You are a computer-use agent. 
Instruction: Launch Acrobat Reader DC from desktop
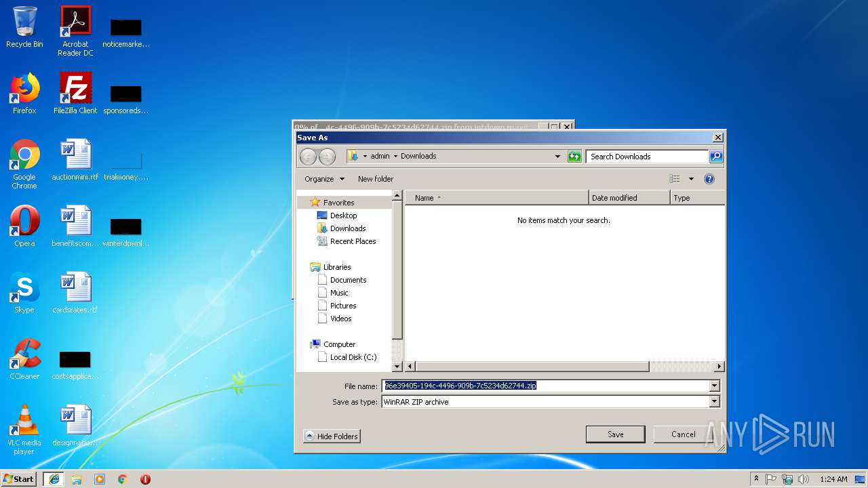(x=75, y=31)
